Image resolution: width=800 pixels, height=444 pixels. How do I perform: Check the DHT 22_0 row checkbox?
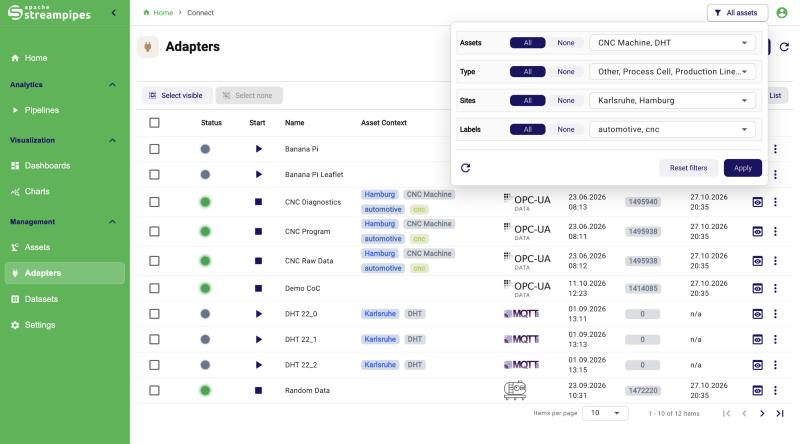154,314
